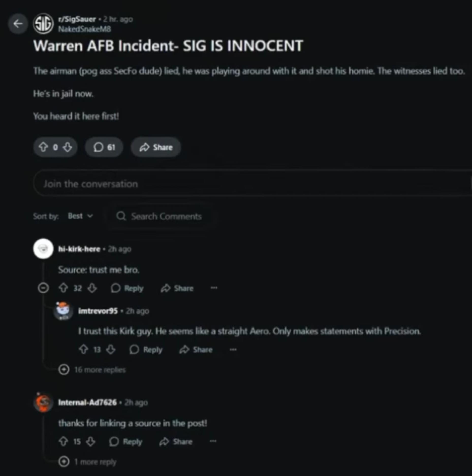Focus the Search Comments box
This screenshot has width=472, height=476.
163,216
